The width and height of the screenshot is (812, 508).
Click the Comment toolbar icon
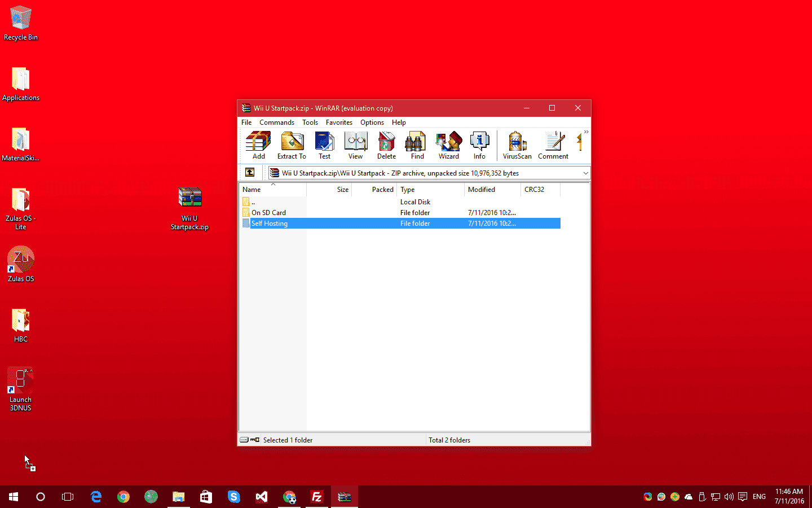(553, 145)
